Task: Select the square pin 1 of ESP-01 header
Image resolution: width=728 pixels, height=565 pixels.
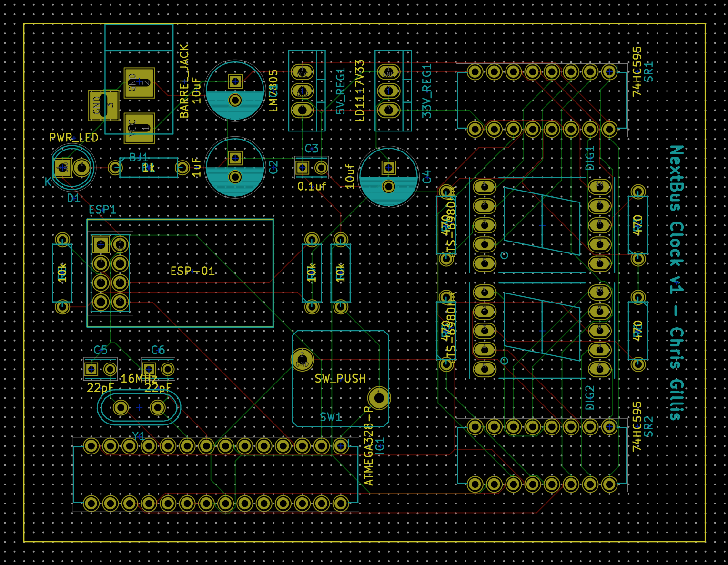Action: coord(101,244)
